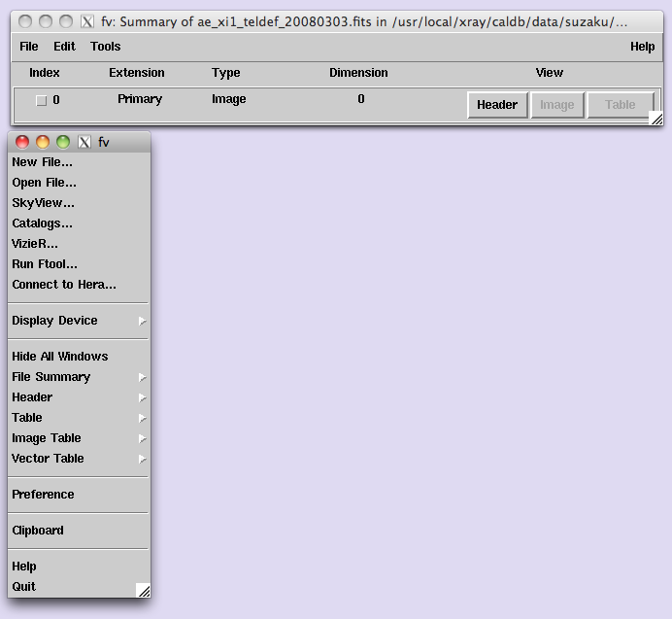Expand the Header submenu arrow in fv
Viewport: 672px width, 619px height.
click(143, 397)
